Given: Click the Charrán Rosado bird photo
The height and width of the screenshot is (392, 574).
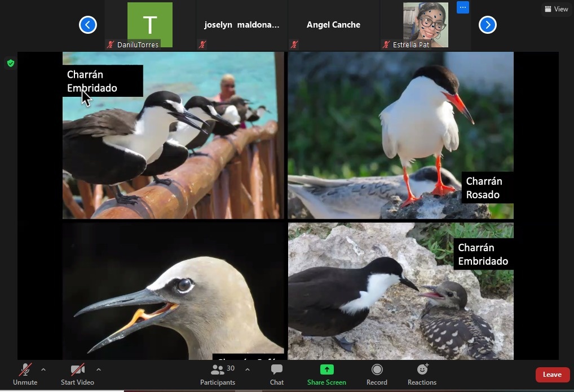Looking at the screenshot, I should pyautogui.click(x=400, y=135).
